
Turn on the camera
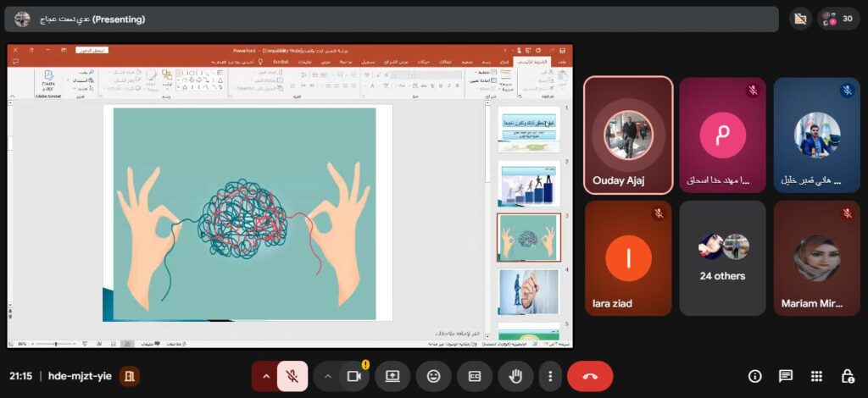tap(354, 376)
